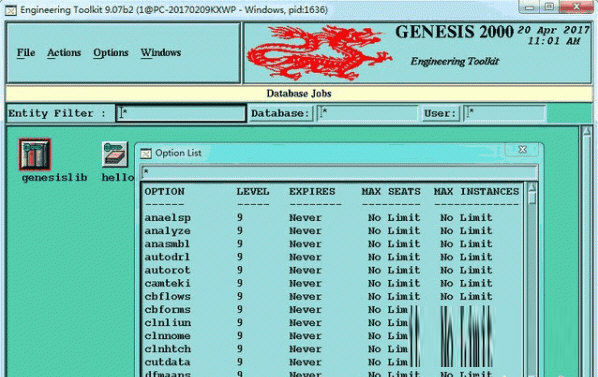Open the File menu

click(x=26, y=53)
